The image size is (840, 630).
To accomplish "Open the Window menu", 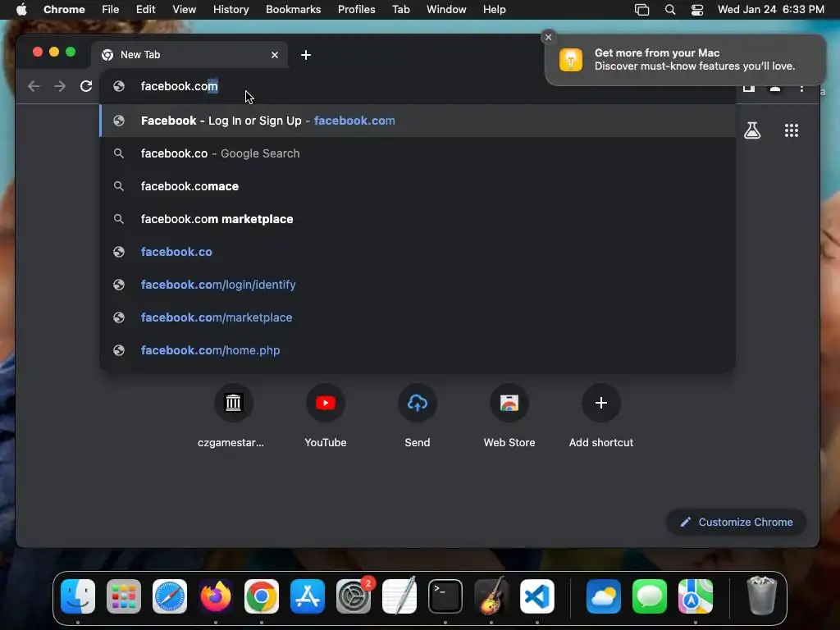I will click(446, 10).
